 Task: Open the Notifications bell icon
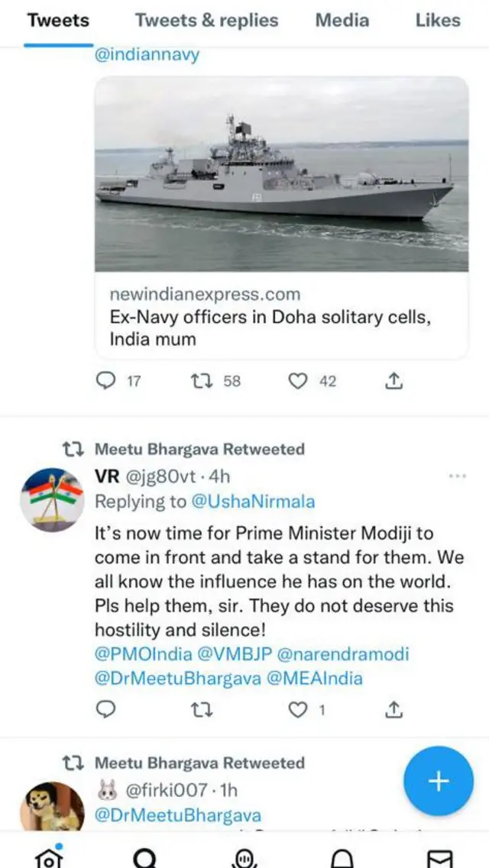click(x=342, y=857)
